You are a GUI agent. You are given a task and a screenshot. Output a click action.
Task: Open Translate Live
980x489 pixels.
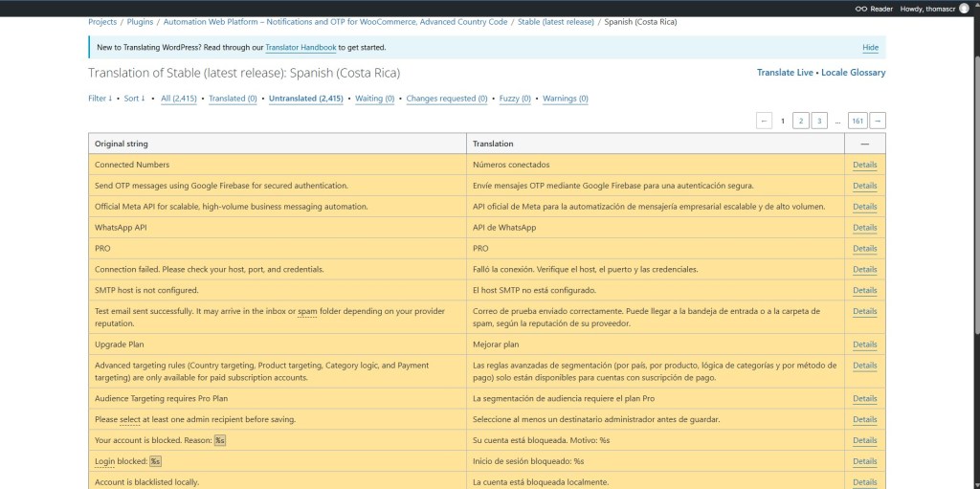click(785, 73)
